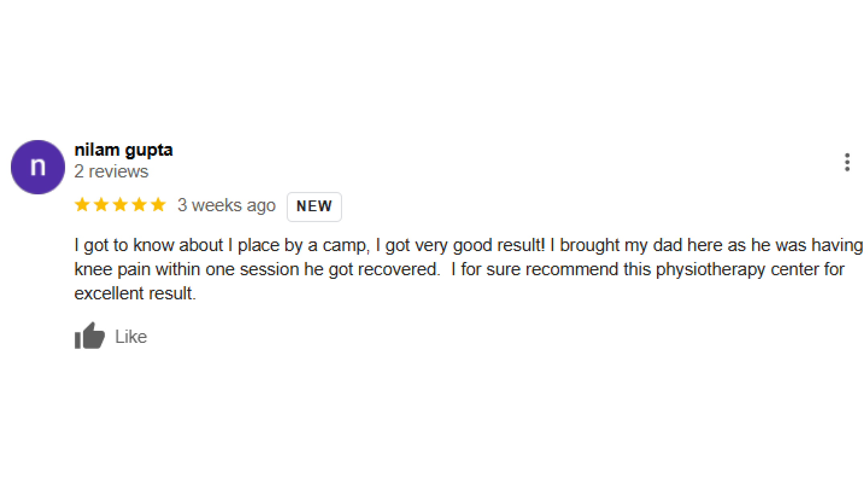Click the 3 weeks ago timestamp
Screen dimensions: 868x503
click(x=227, y=205)
